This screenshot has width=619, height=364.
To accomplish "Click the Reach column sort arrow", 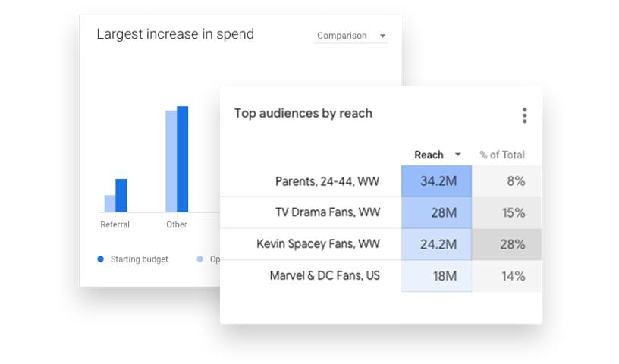I will click(x=457, y=155).
